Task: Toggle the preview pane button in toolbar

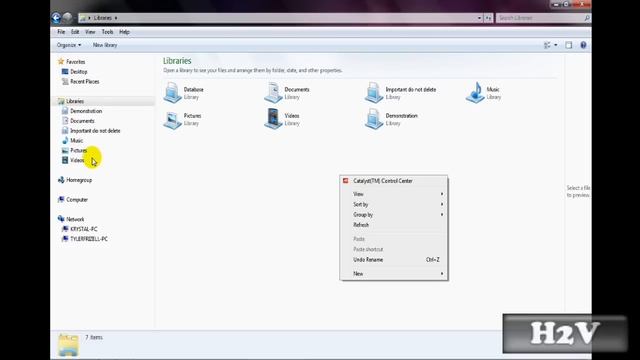Action: [569, 45]
